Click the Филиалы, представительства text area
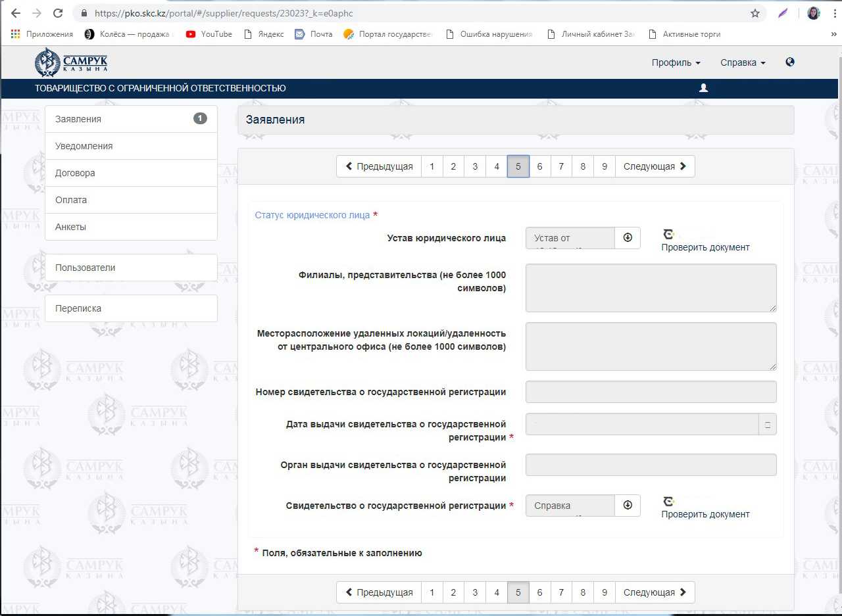This screenshot has width=842, height=616. point(651,288)
